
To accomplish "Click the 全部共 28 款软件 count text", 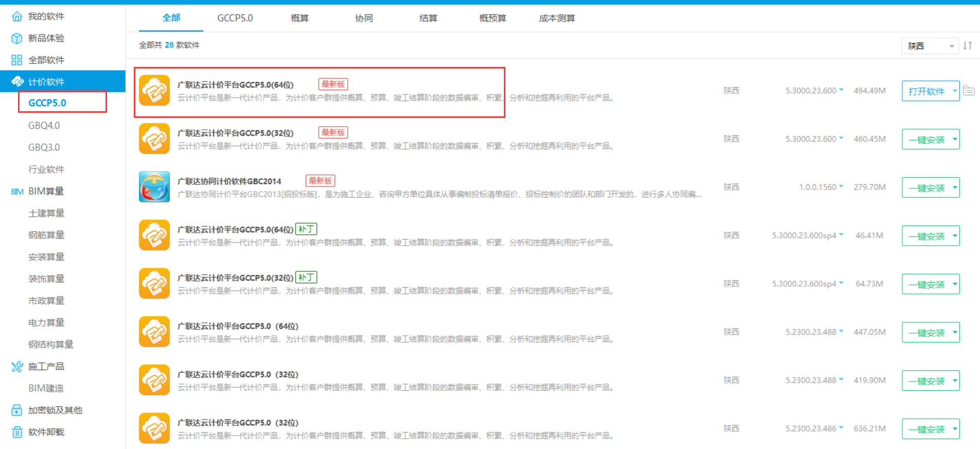I will (x=169, y=45).
